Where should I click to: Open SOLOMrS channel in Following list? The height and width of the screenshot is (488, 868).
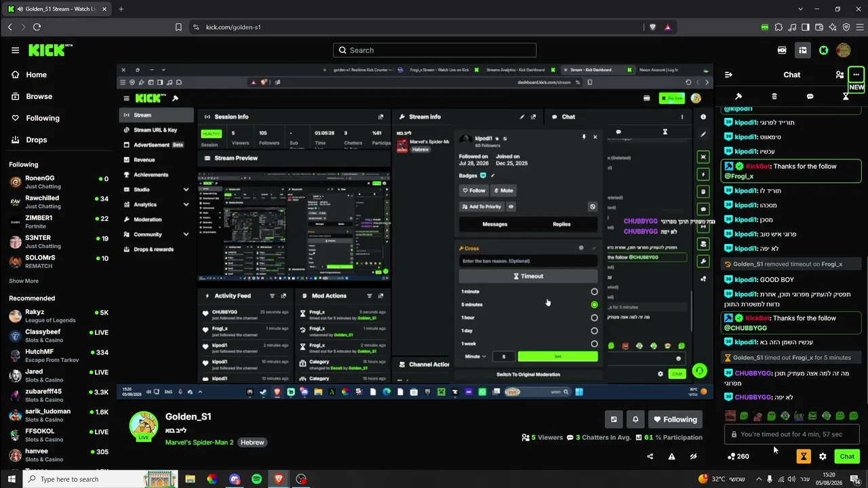(58, 262)
